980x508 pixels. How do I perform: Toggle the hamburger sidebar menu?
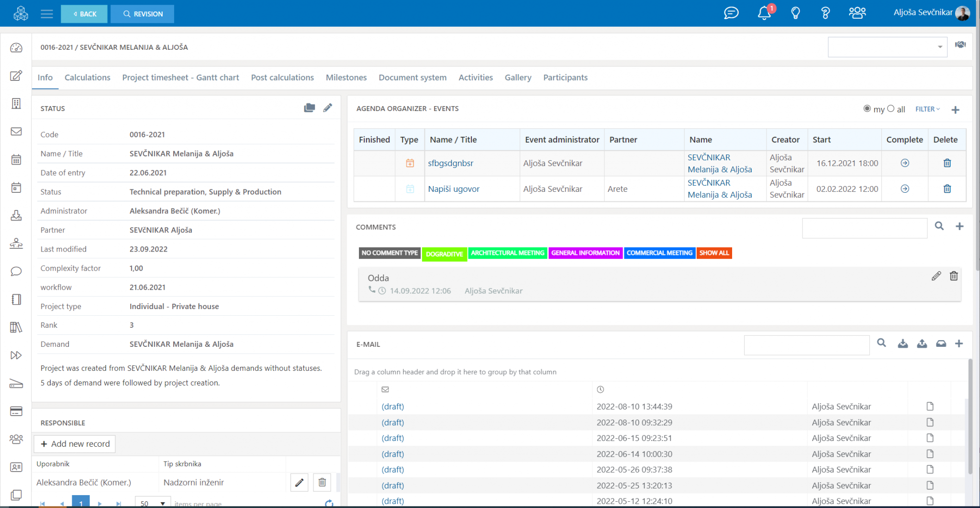coord(47,14)
